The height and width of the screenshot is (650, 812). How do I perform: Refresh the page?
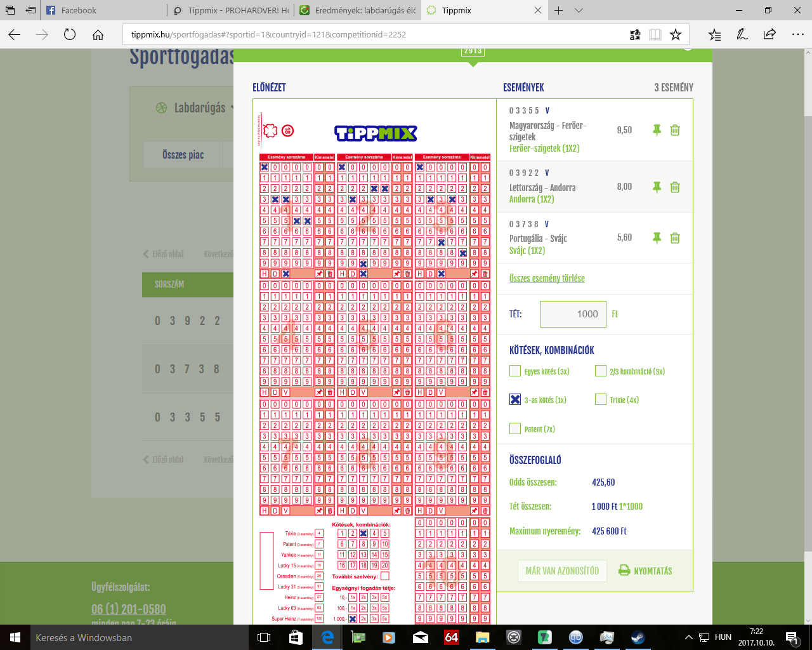(x=70, y=35)
